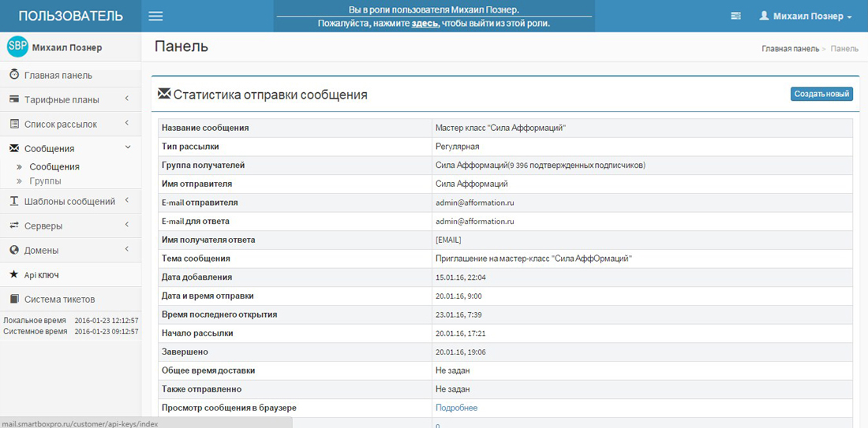Select the Сообщения submenu entry
This screenshot has height=428, width=868.
click(54, 166)
